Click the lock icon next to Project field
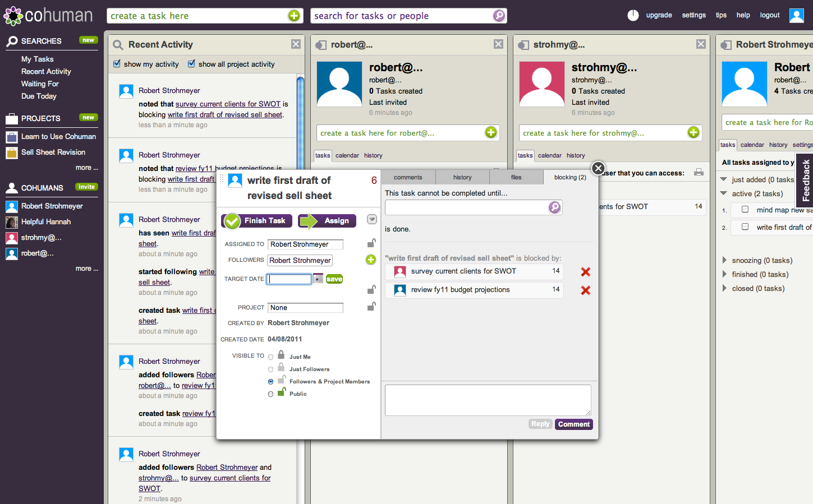 [371, 306]
